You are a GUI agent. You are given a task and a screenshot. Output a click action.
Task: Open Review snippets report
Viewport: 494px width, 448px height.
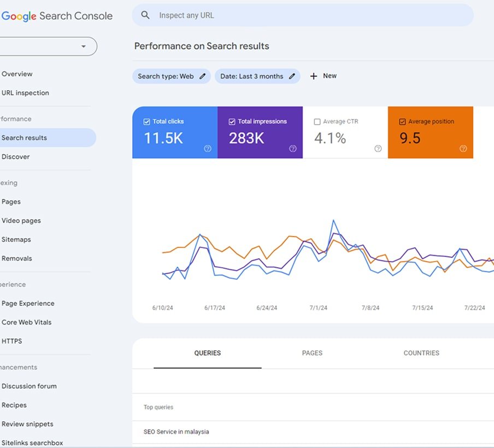click(x=27, y=424)
